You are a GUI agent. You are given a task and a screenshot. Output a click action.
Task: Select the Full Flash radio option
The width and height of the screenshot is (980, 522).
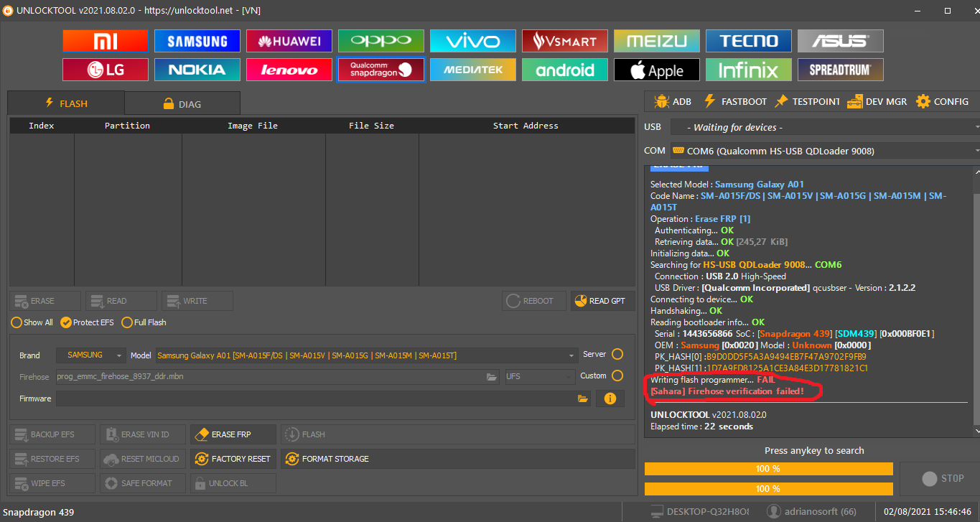click(x=144, y=322)
